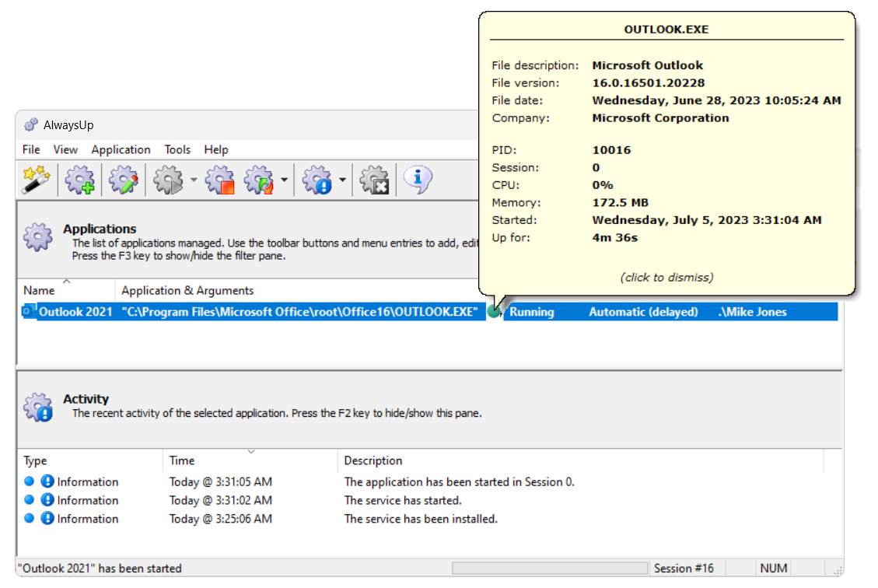The width and height of the screenshot is (878, 588).
Task: Click the info icon on the 3:25:06 AM row
Action: (47, 519)
